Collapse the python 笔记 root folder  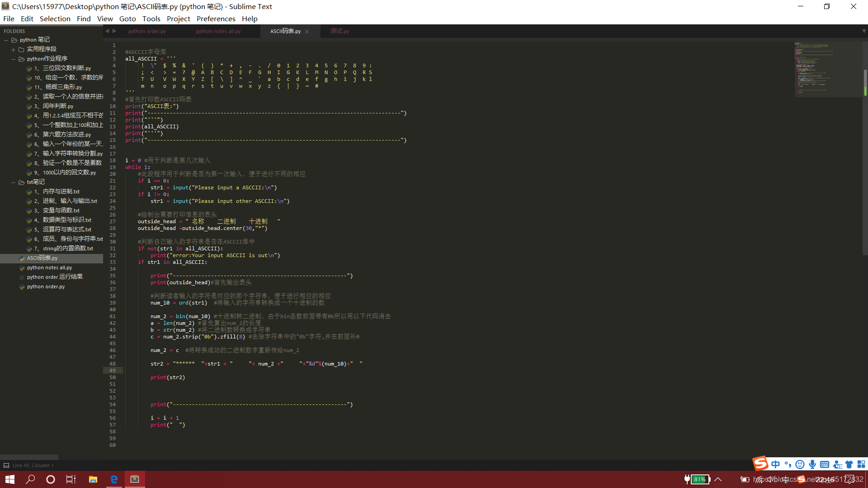pyautogui.click(x=6, y=40)
